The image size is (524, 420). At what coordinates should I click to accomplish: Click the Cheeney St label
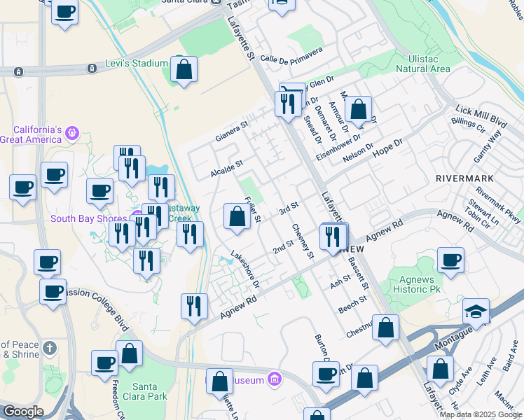click(x=303, y=241)
